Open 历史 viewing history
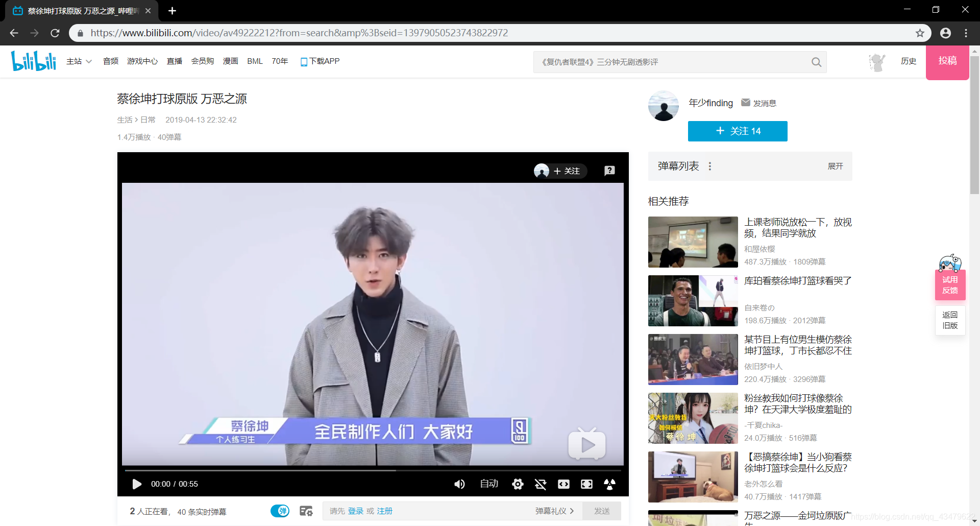The image size is (980, 526). pos(909,61)
